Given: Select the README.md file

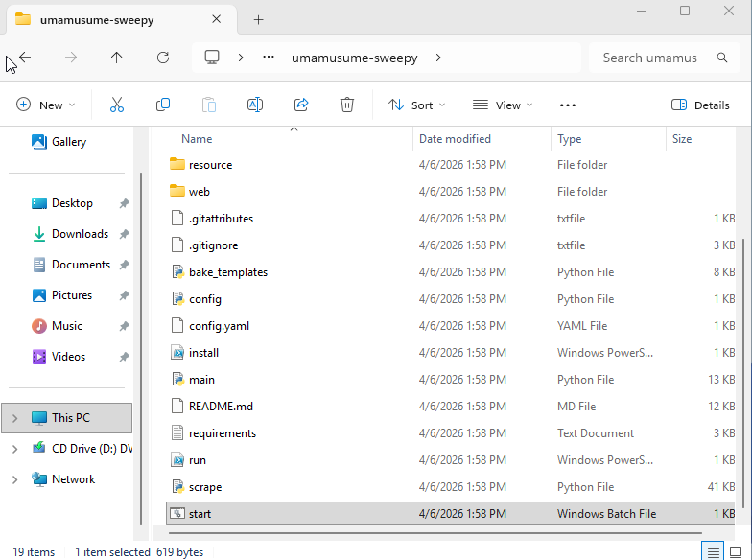Looking at the screenshot, I should tap(451, 407).
